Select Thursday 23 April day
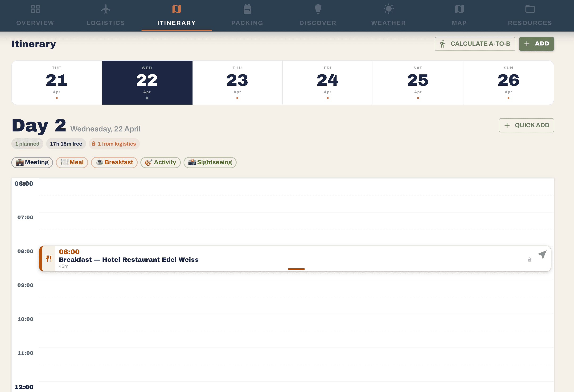Image resolution: width=574 pixels, height=392 pixels. [237, 82]
